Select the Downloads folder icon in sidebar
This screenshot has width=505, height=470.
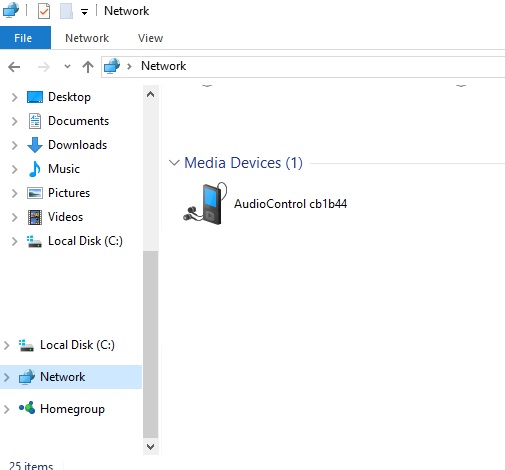pyautogui.click(x=35, y=145)
